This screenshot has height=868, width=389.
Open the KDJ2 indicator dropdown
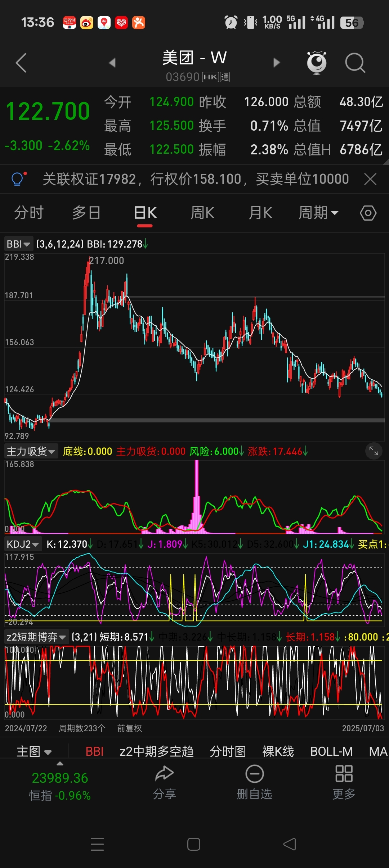(23, 544)
